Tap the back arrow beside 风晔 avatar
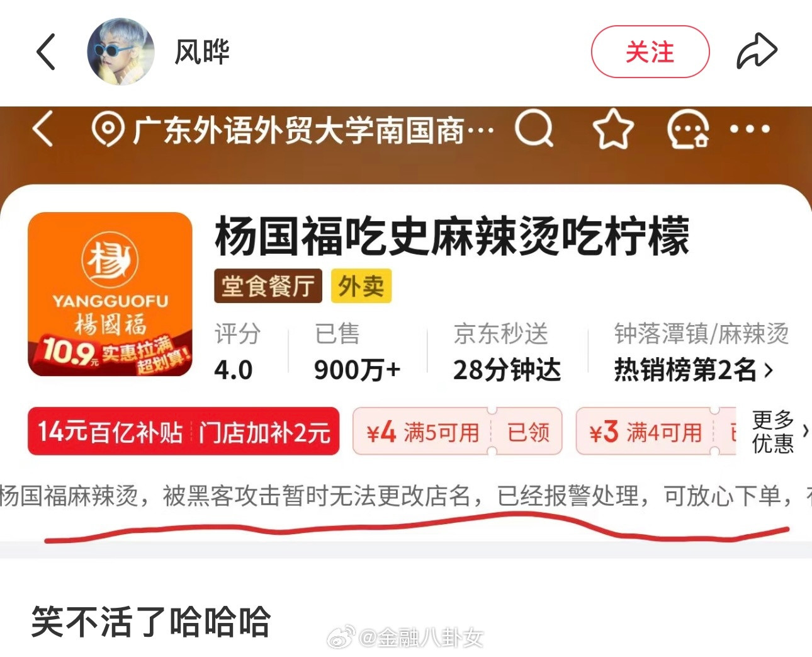This screenshot has height=657, width=812. point(47,52)
